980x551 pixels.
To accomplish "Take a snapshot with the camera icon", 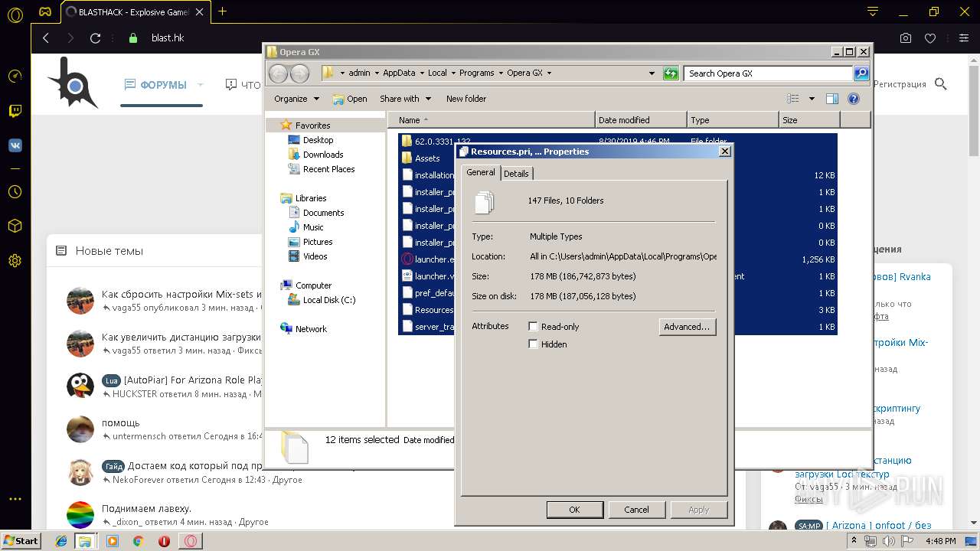I will 906,38.
